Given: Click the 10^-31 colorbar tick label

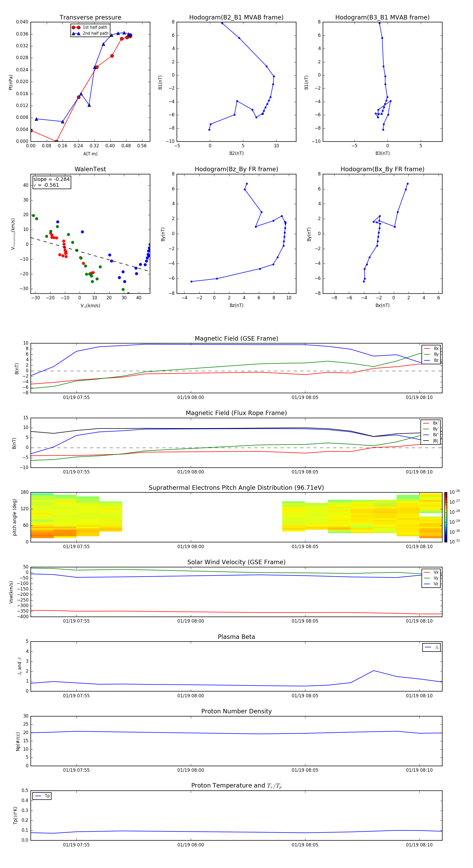Looking at the screenshot, I should 455,542.
